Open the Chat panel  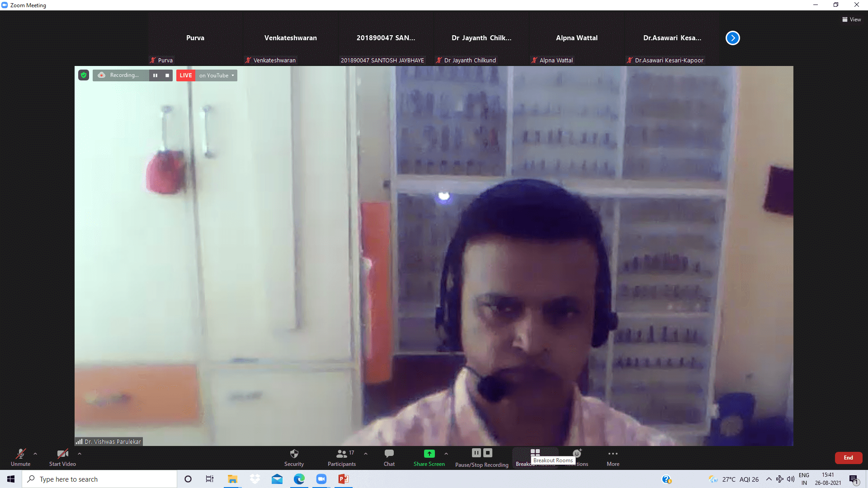point(389,454)
